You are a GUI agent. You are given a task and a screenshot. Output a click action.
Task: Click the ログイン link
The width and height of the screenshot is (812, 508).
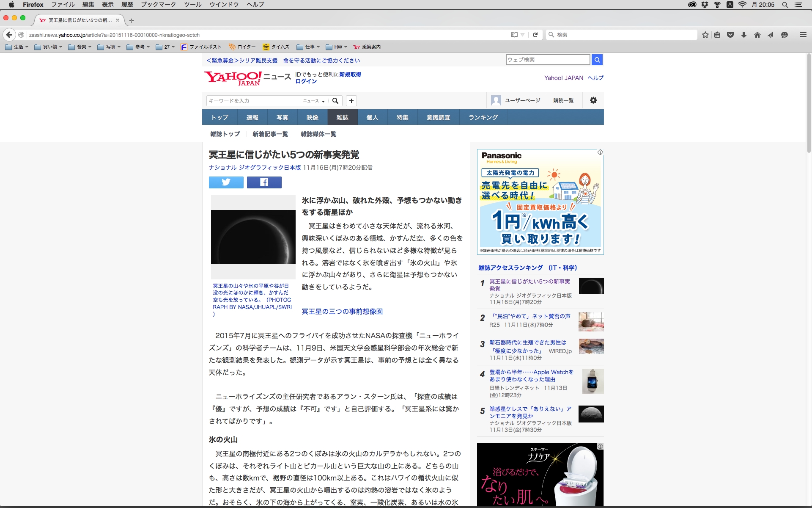pyautogui.click(x=306, y=81)
